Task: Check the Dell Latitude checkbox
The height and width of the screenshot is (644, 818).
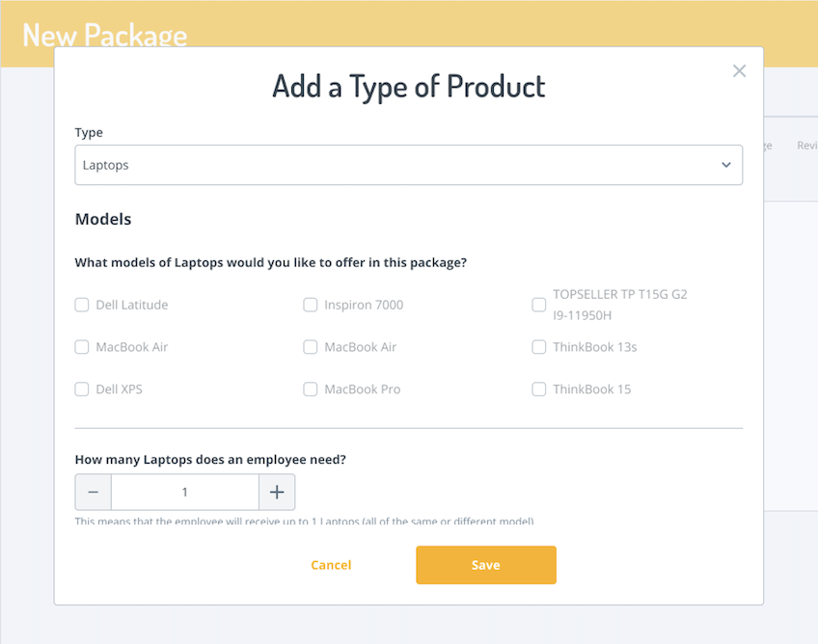Action: 82,305
